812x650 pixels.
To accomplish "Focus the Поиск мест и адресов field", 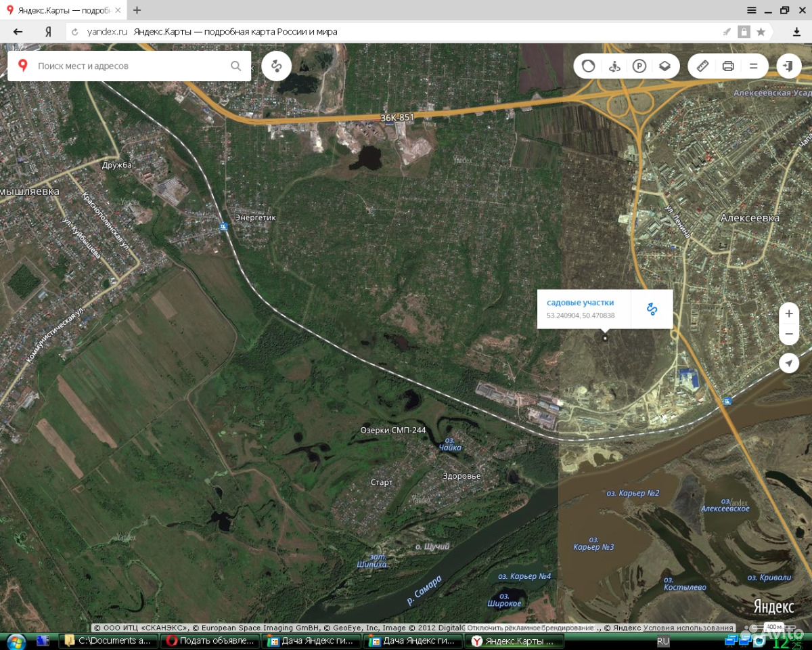I will pos(129,66).
